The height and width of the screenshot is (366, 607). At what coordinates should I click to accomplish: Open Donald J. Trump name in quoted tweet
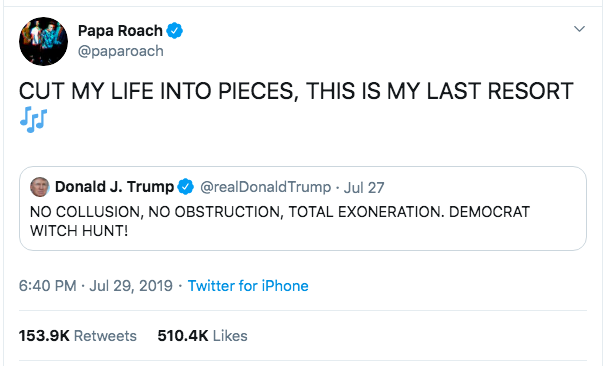pos(115,187)
